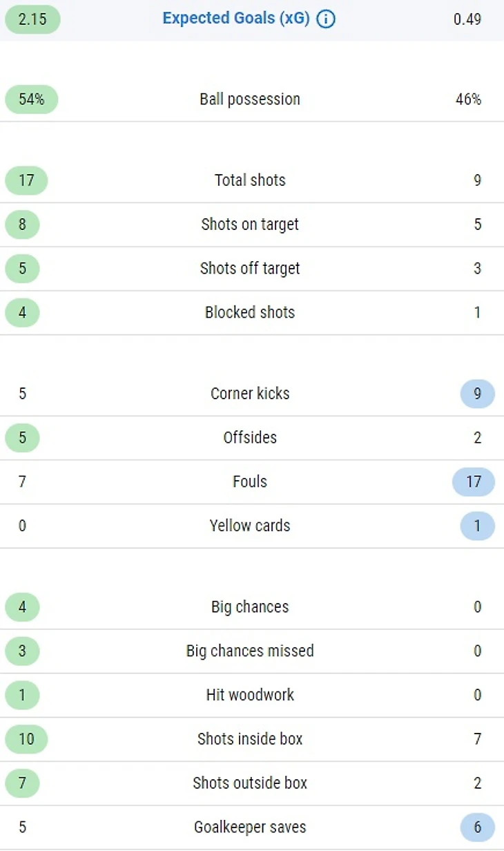Image resolution: width=504 pixels, height=851 pixels.
Task: Click the 54% possession badge
Action: [31, 99]
